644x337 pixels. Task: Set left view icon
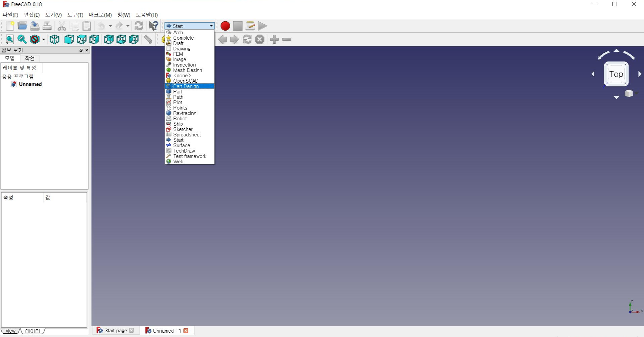pos(134,39)
